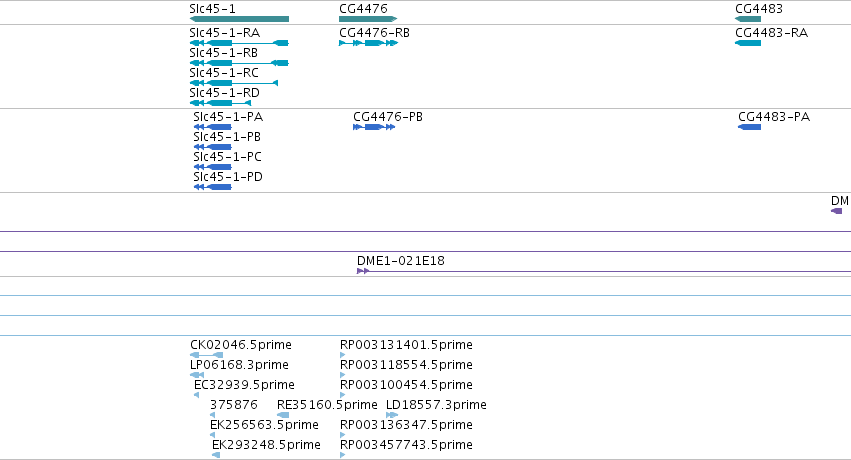
Task: Select the purple DM feature glyph
Action: click(836, 211)
